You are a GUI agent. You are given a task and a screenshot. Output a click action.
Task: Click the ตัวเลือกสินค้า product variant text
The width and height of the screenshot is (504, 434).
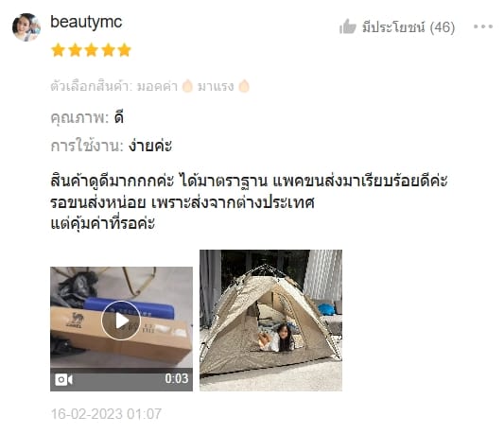pos(92,86)
